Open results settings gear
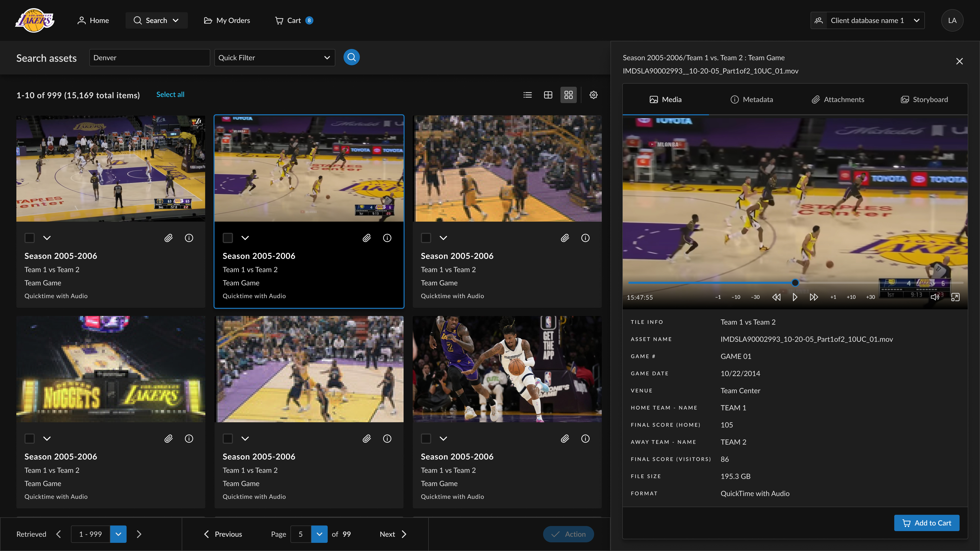Viewport: 980px width, 551px height. tap(593, 95)
